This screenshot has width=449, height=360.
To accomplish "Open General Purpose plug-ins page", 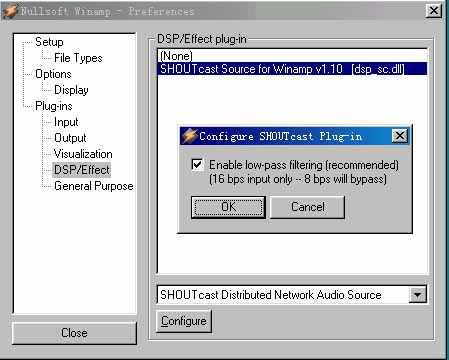I will [94, 186].
